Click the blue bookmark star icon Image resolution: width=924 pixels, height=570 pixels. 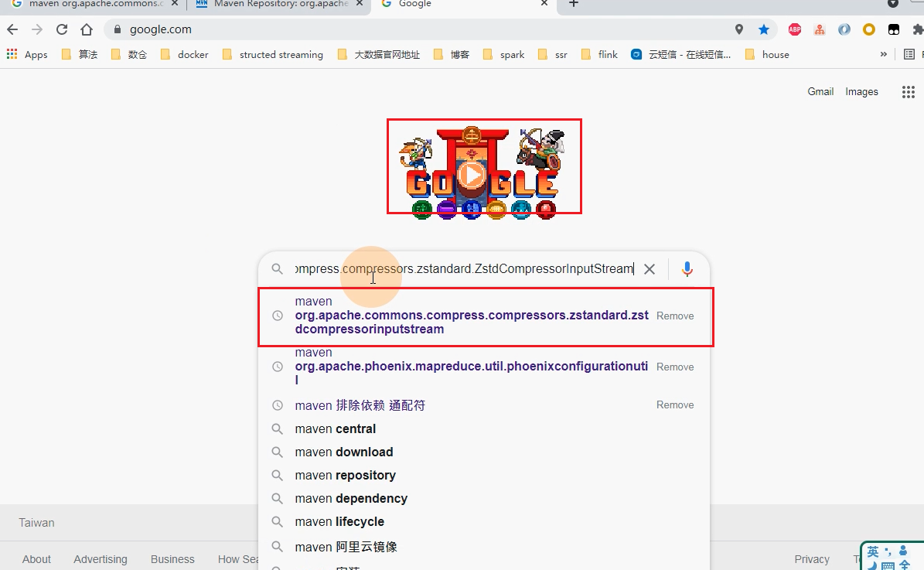(x=764, y=29)
